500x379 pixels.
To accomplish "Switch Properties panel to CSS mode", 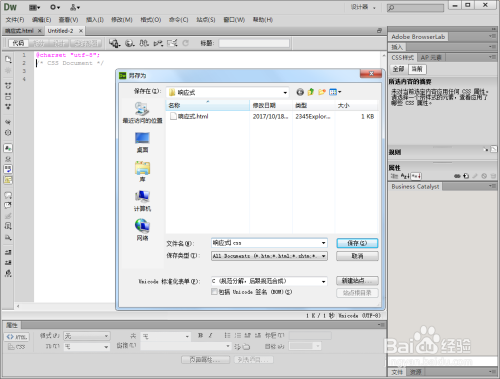I will (17, 347).
